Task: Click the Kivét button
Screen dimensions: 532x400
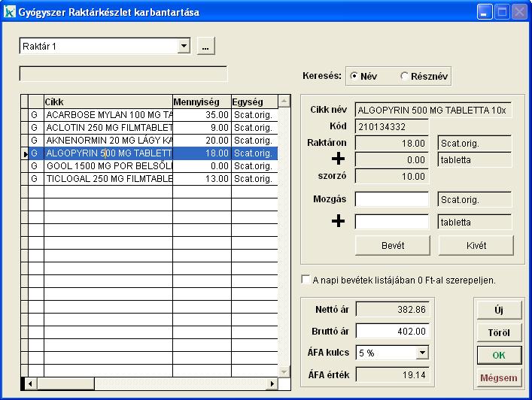Action: click(476, 245)
